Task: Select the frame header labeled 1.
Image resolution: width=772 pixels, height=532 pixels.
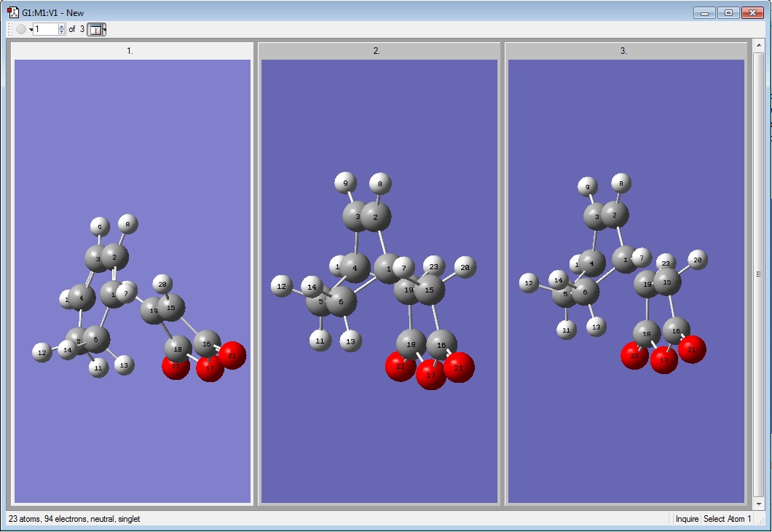Action: point(130,51)
